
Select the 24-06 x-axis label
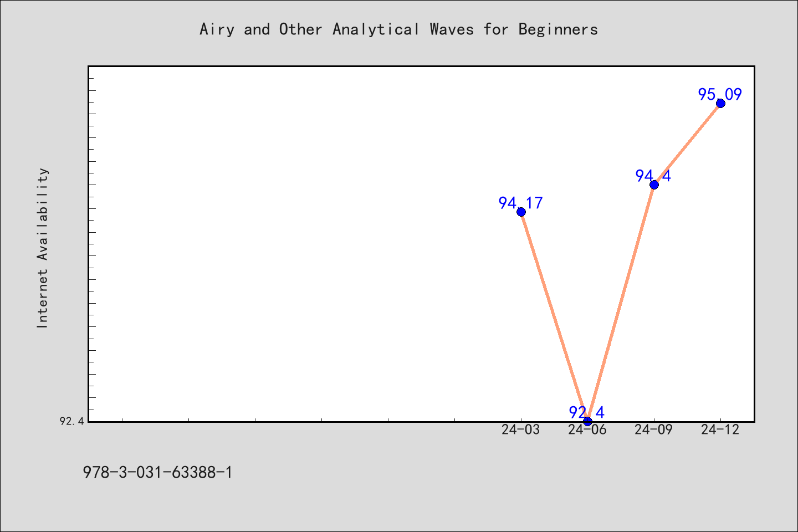[587, 429]
